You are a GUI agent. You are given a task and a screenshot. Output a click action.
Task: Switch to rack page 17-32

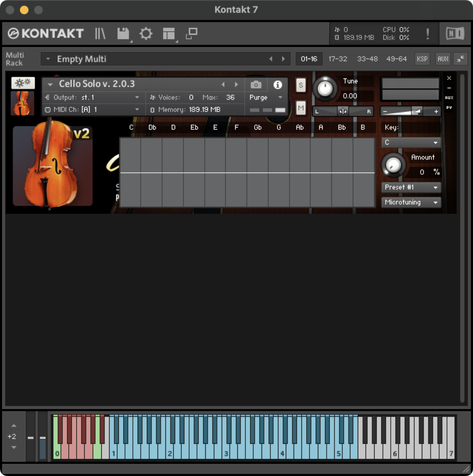tap(338, 59)
